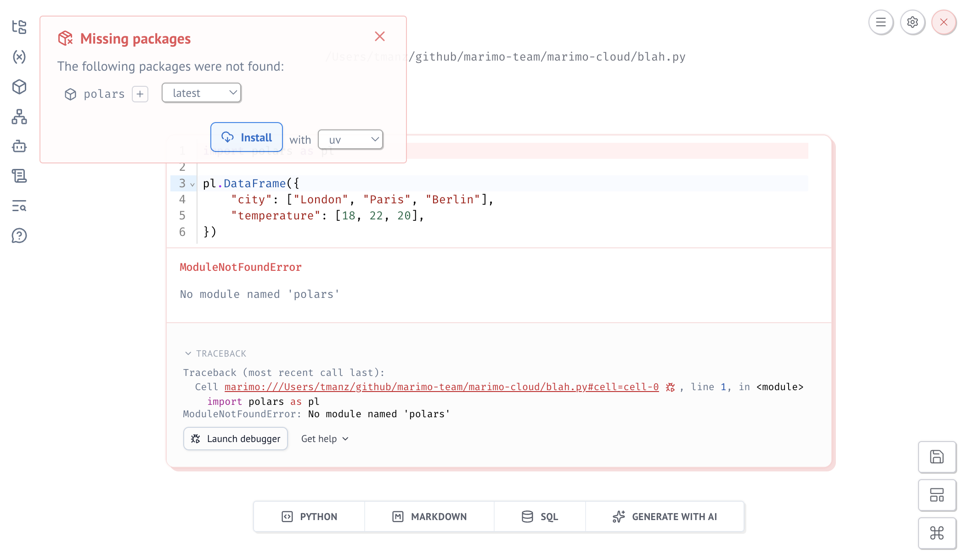The image size is (970, 560).
Task: Click Launch debugger button
Action: click(236, 439)
